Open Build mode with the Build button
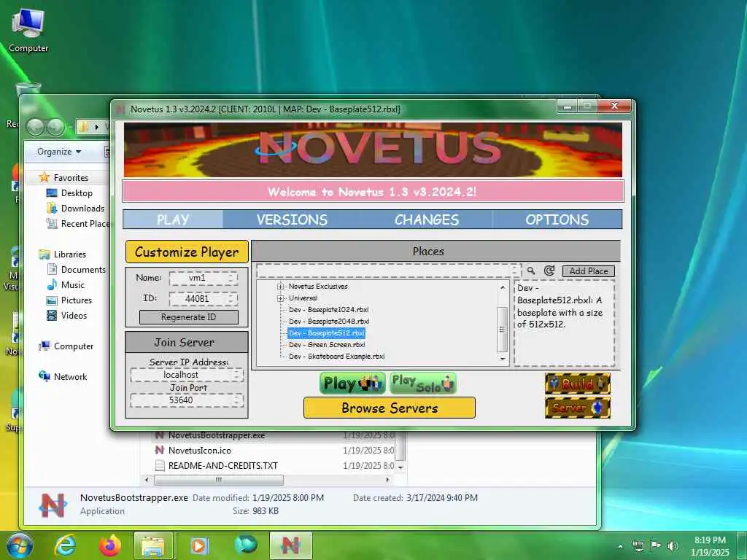 pyautogui.click(x=578, y=384)
